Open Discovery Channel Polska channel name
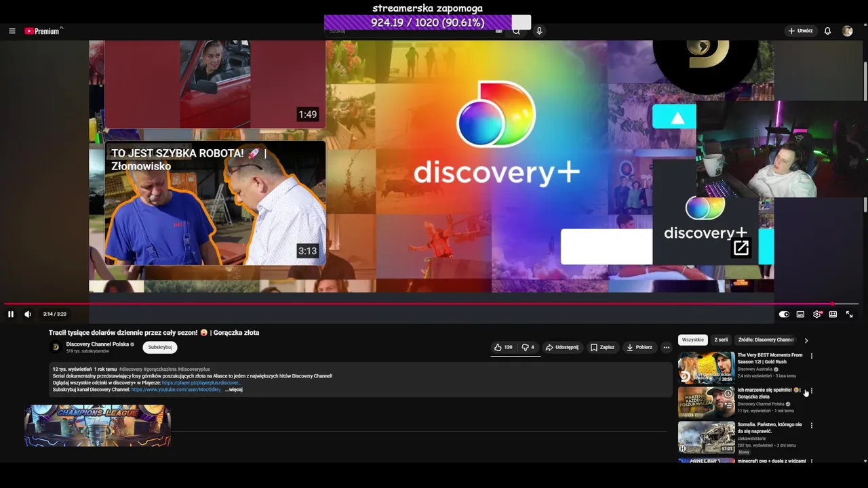Image resolution: width=868 pixels, height=488 pixels. pos(98,344)
